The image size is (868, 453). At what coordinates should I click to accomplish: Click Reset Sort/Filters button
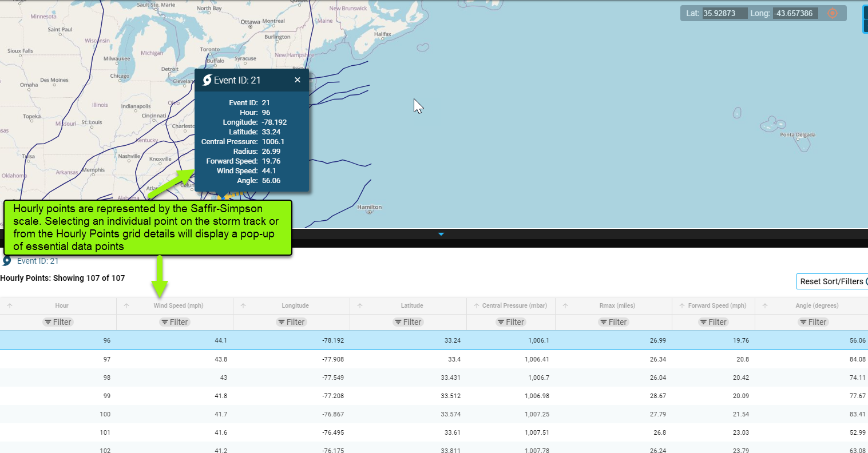point(832,281)
